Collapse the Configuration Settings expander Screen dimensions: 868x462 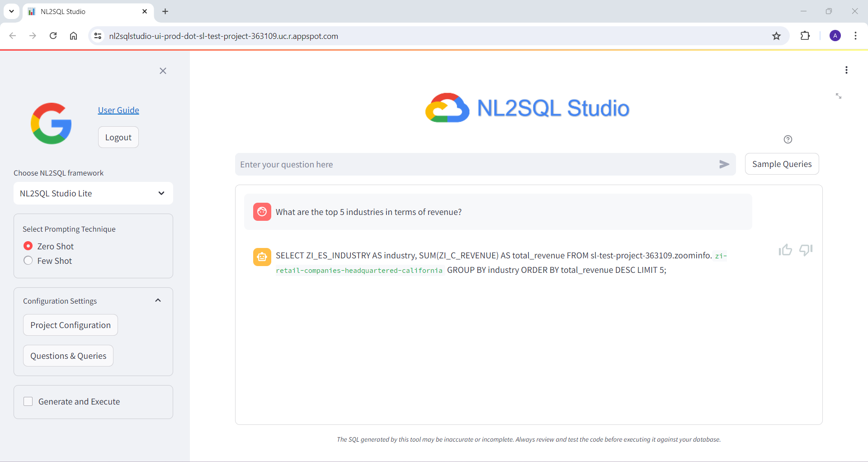coord(158,300)
